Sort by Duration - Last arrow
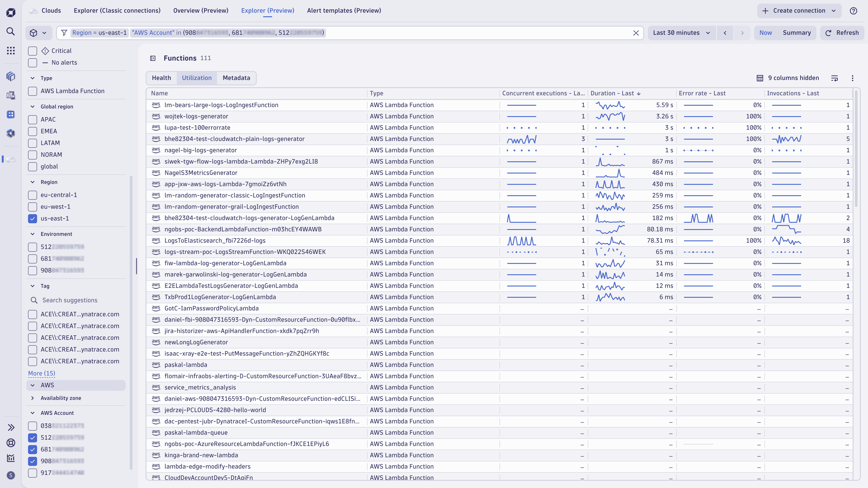The width and height of the screenshot is (868, 488). coord(639,94)
